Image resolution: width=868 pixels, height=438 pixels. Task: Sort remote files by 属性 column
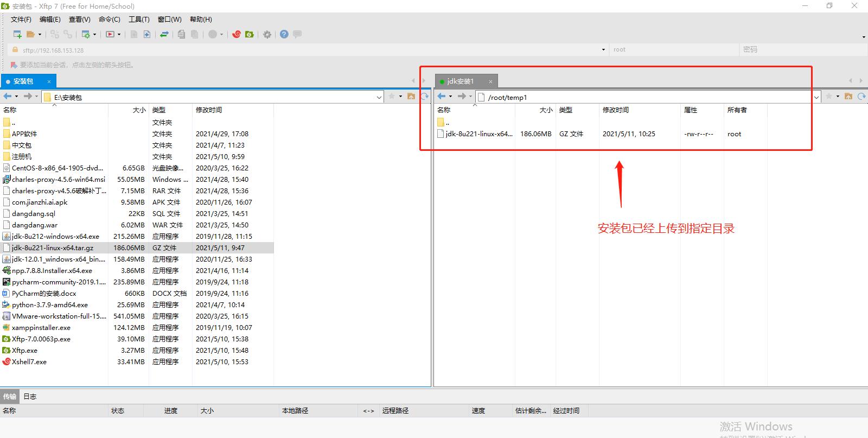[x=702, y=110]
